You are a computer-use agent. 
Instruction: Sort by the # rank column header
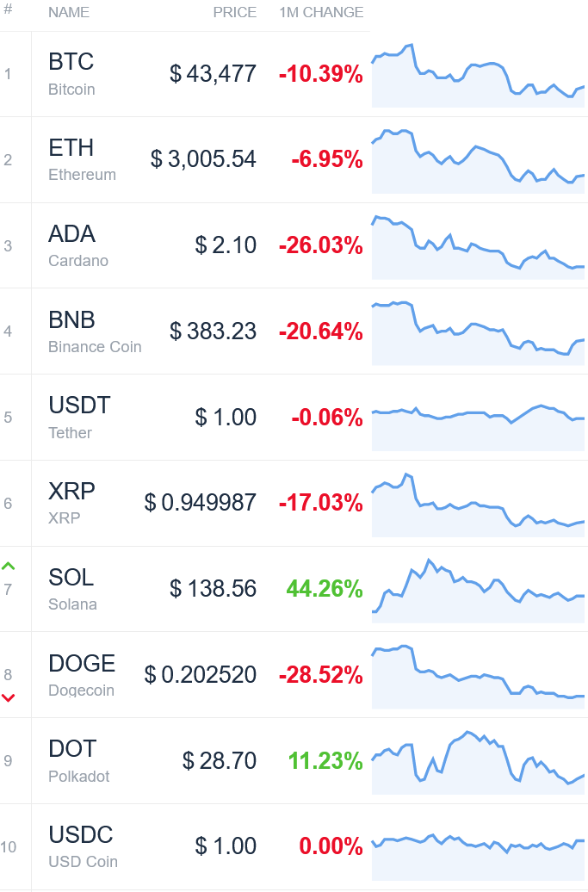click(x=8, y=9)
